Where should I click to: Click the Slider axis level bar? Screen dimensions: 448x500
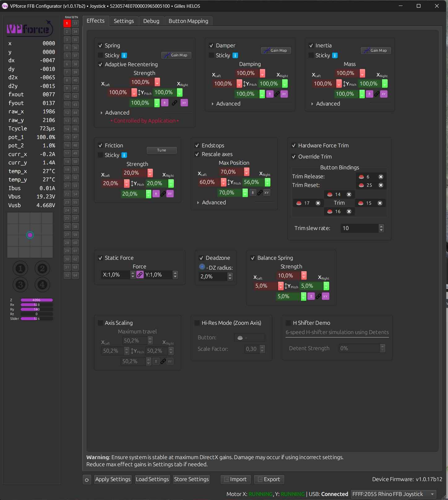pyautogui.click(x=37, y=319)
